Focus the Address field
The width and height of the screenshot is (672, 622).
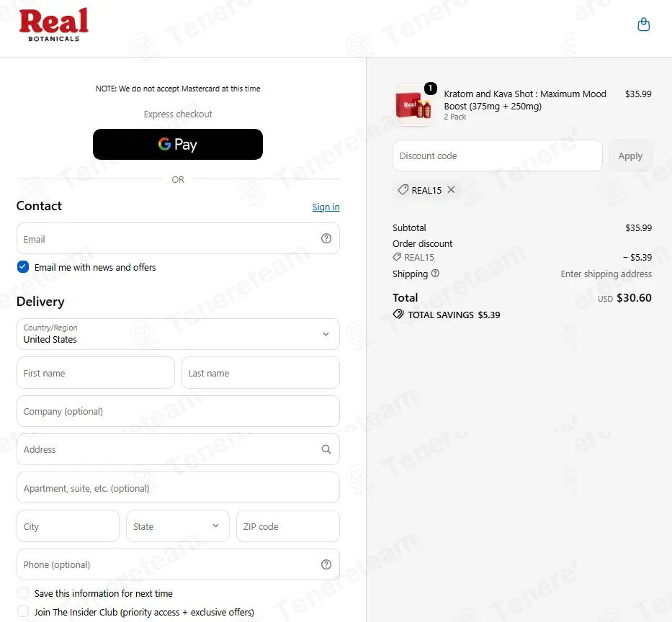tap(178, 449)
